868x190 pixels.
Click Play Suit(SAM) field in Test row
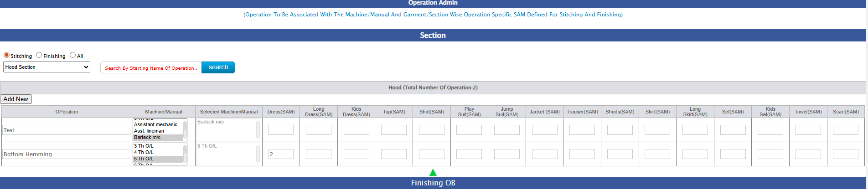(469, 130)
